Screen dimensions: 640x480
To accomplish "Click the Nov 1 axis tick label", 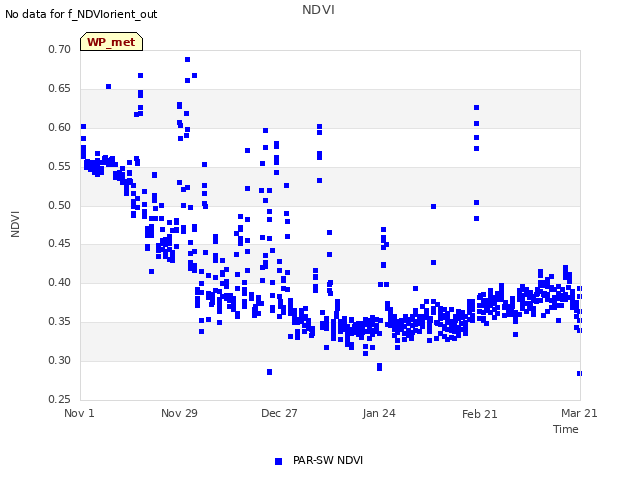I will coord(79,413).
